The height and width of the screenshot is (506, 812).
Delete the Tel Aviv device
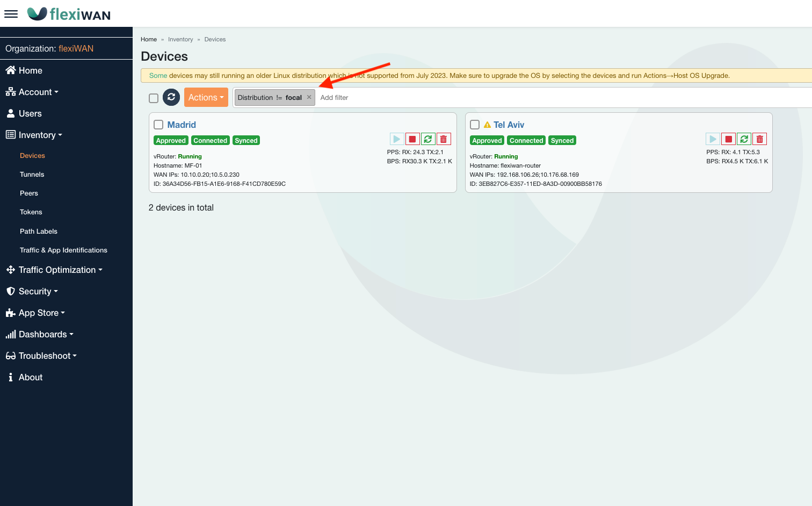pyautogui.click(x=759, y=139)
